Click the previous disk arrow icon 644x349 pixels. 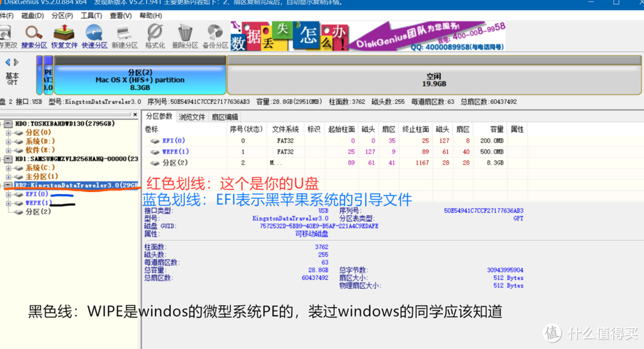click(x=8, y=62)
